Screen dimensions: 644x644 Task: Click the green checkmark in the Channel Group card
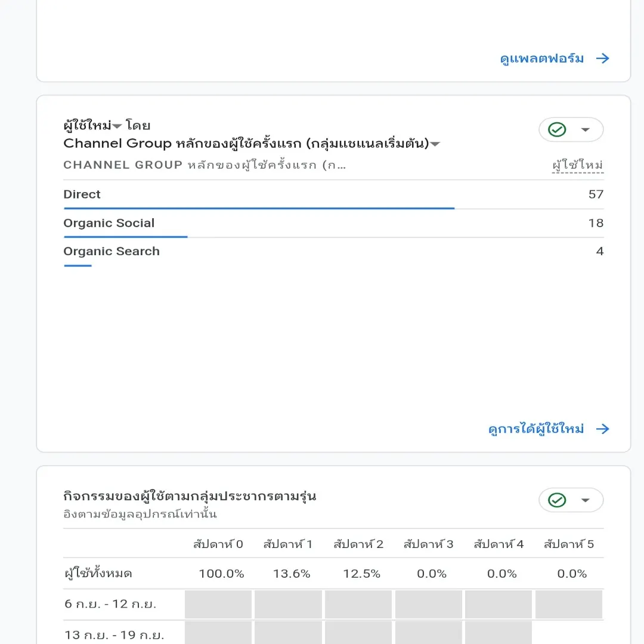(557, 130)
